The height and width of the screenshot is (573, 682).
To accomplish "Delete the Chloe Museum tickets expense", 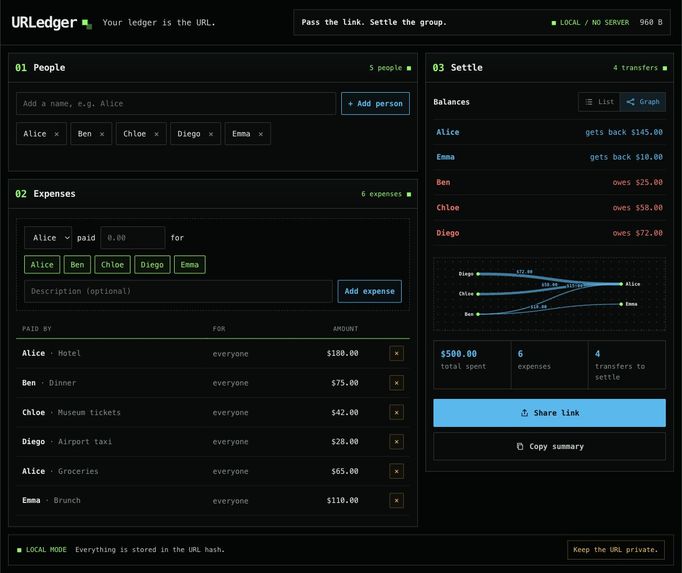I will [x=396, y=412].
